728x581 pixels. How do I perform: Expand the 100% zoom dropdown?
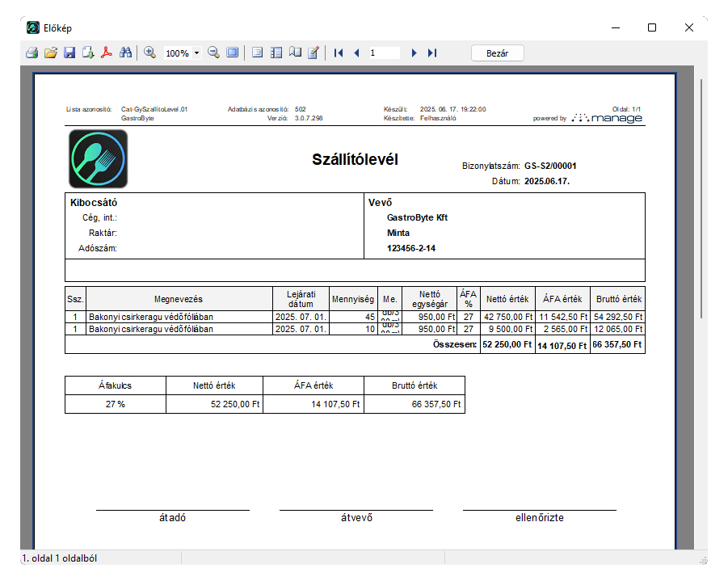click(197, 53)
